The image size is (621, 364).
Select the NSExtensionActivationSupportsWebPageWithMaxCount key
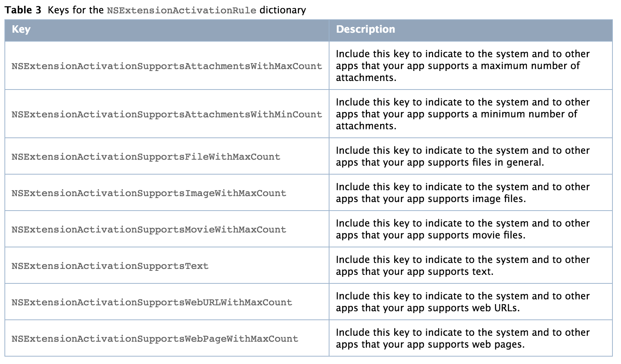coord(155,339)
